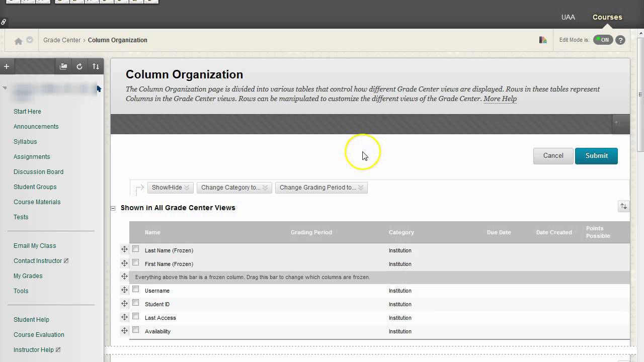Click Grade Center breadcrumb link

coord(62,40)
